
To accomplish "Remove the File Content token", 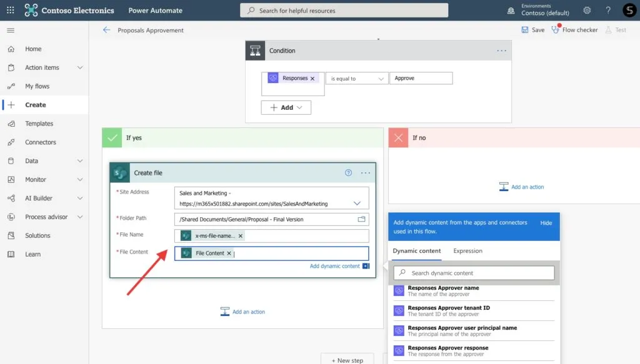I will click(x=229, y=253).
